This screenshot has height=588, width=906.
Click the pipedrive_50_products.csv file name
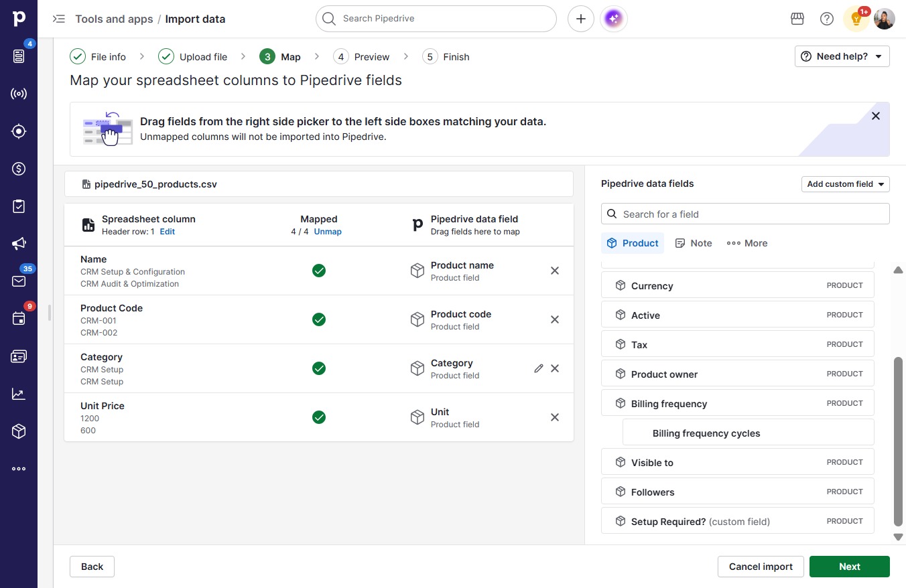tap(155, 184)
